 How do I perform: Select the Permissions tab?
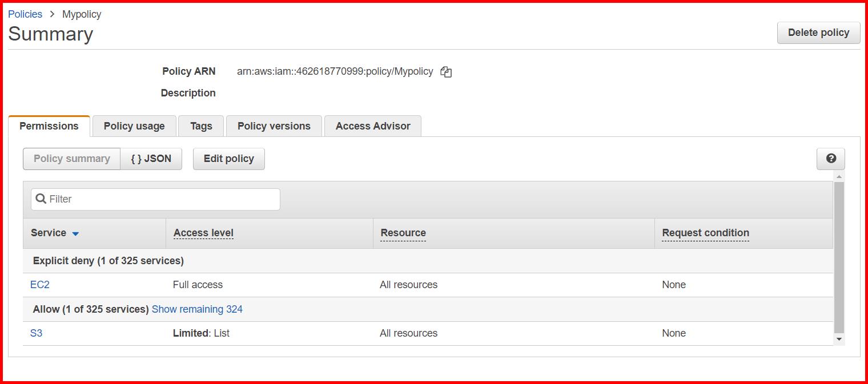click(49, 126)
